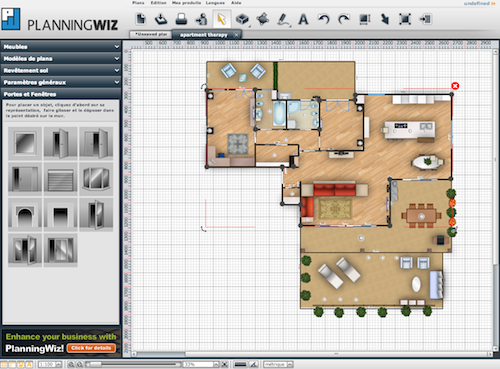This screenshot has height=369, width=500.
Task: Select the double casement window thumbnail
Action: [x=25, y=250]
